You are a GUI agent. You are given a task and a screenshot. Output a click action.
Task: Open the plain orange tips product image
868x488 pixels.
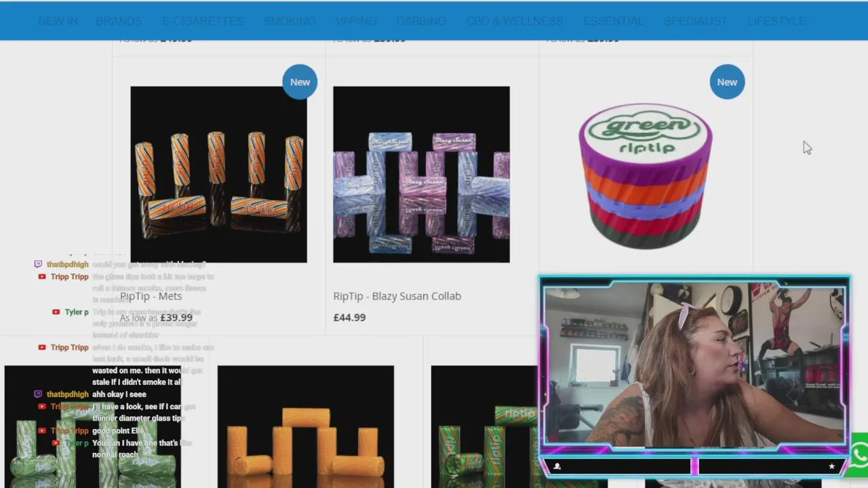(x=306, y=426)
